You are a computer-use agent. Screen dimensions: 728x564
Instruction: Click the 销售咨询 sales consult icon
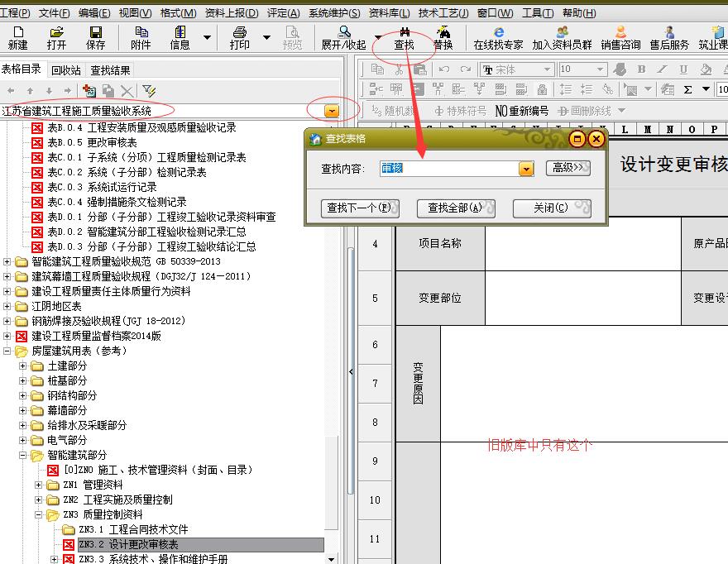click(x=620, y=37)
